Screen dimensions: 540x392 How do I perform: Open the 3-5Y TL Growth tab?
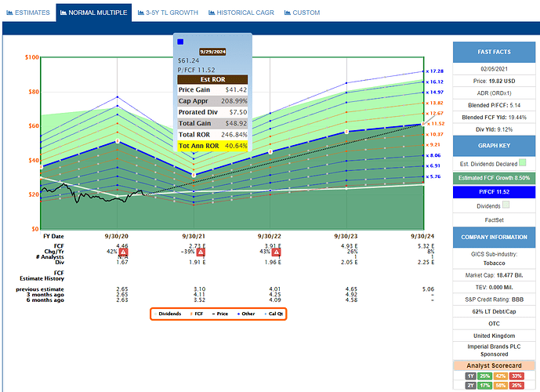pyautogui.click(x=168, y=13)
